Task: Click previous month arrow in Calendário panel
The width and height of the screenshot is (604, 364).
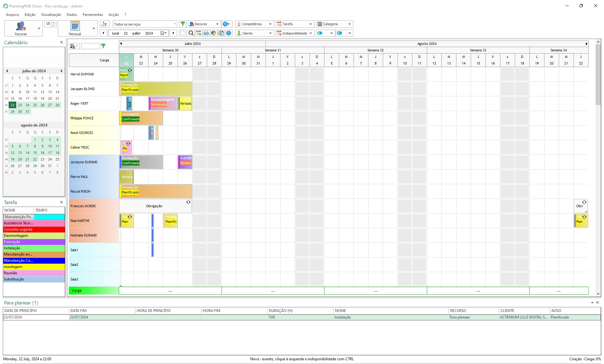Action: pyautogui.click(x=7, y=71)
